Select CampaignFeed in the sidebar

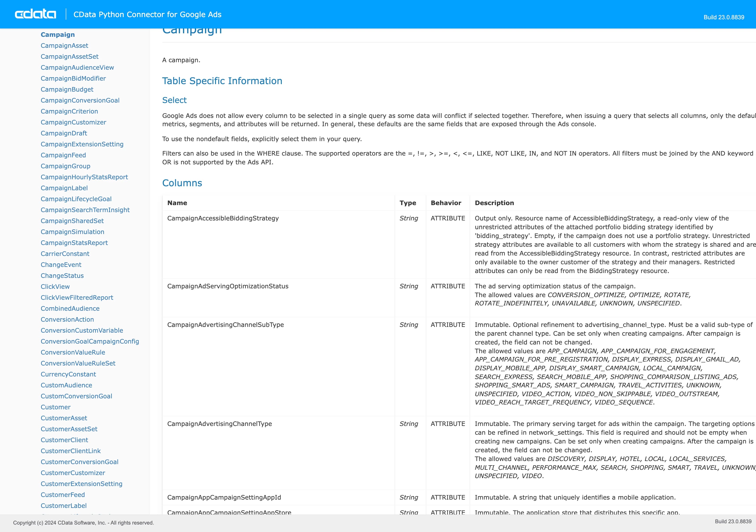[x=63, y=155]
